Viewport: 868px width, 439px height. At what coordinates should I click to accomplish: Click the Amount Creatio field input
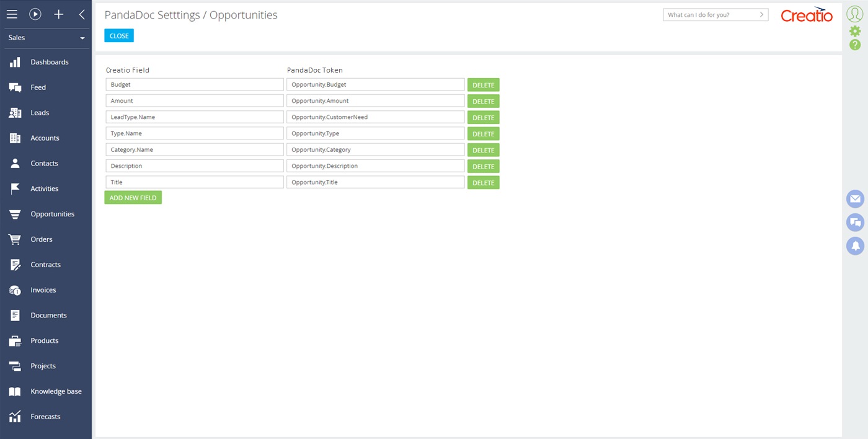pyautogui.click(x=195, y=100)
